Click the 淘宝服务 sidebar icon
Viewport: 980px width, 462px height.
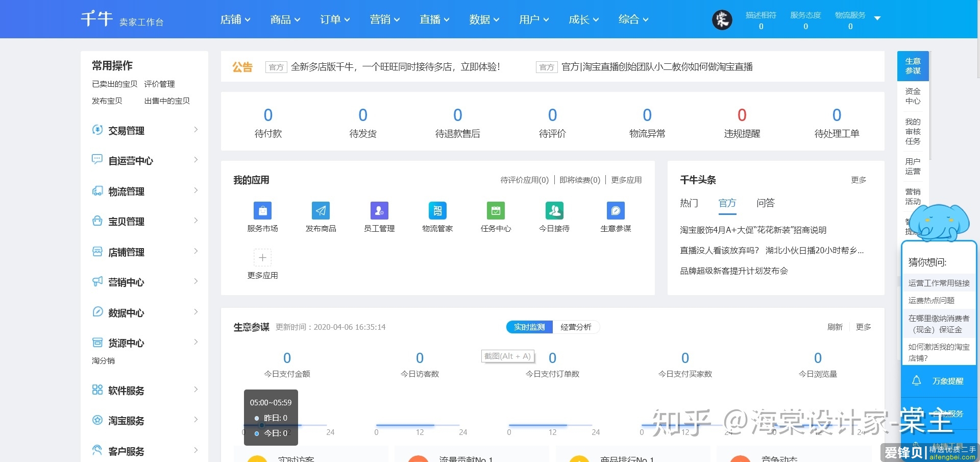click(97, 420)
